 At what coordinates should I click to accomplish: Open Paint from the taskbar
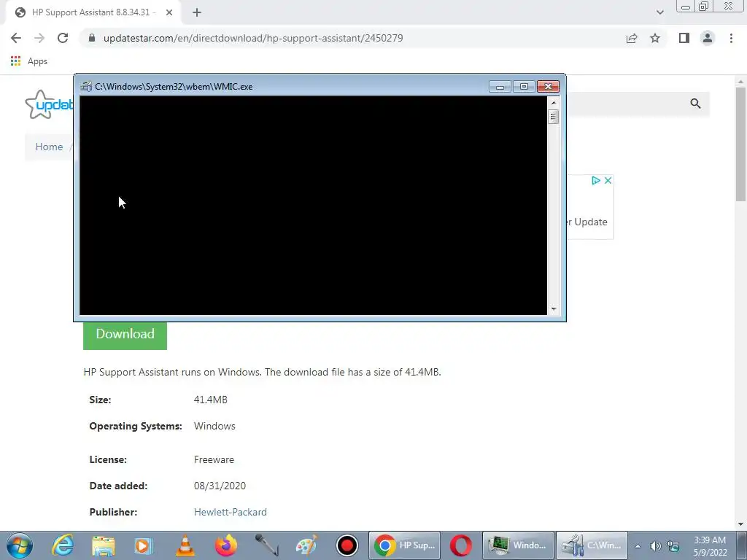(x=306, y=545)
